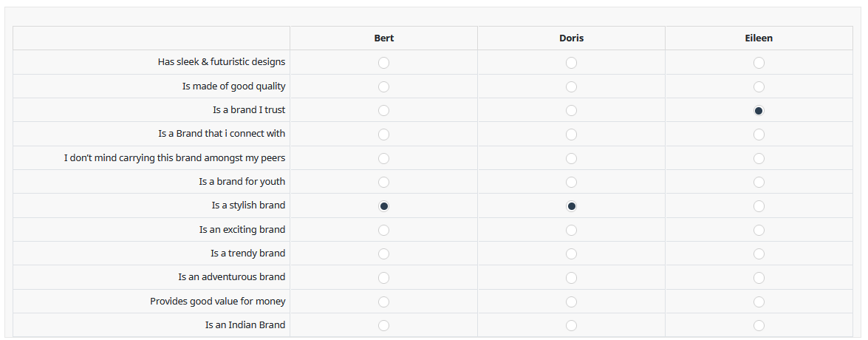Select Bert for 'Is an Indian Brand'
Image resolution: width=868 pixels, height=340 pixels.
tap(383, 325)
